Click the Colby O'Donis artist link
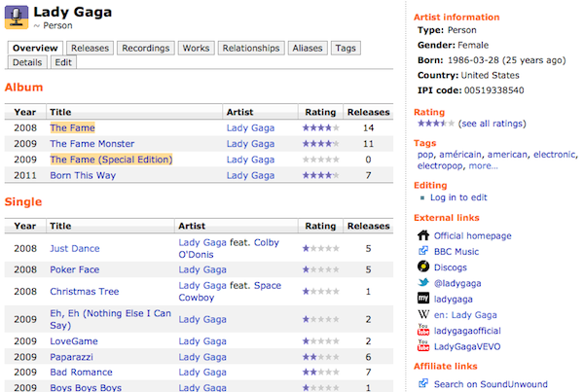 click(229, 248)
